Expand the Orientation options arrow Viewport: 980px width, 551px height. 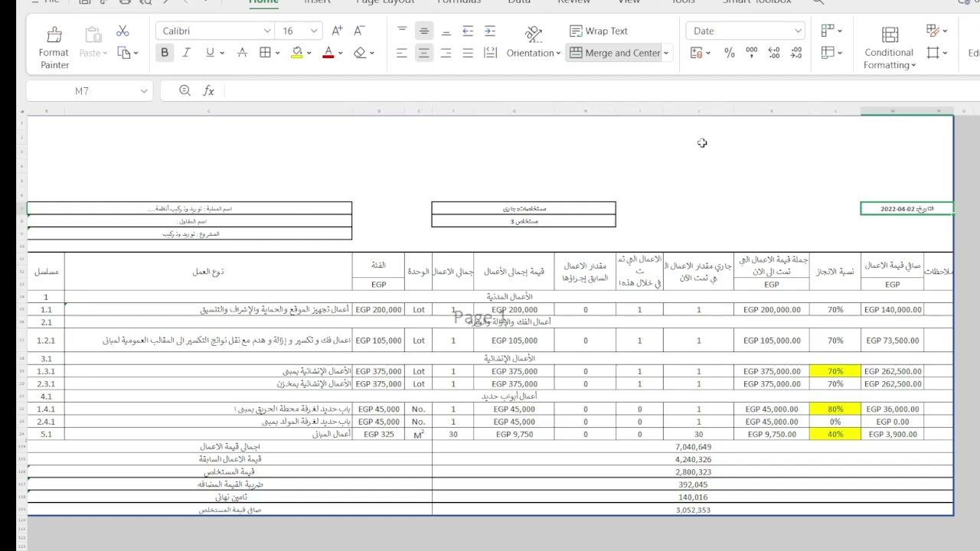[558, 53]
